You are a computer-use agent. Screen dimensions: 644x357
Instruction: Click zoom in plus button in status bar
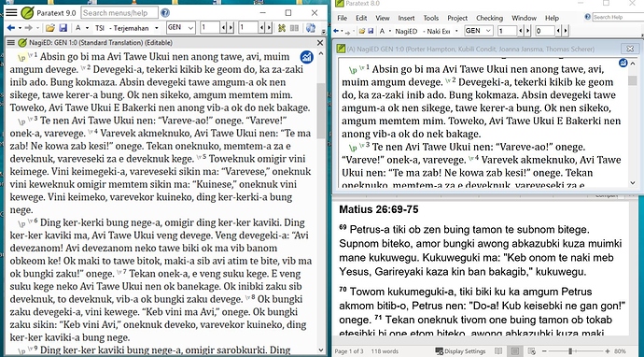pos(608,351)
